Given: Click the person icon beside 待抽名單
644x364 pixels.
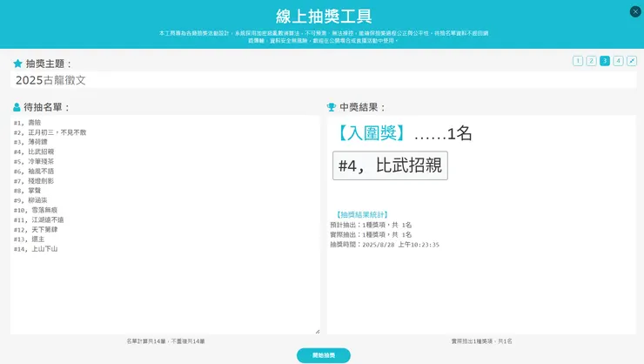Looking at the screenshot, I should [17, 107].
